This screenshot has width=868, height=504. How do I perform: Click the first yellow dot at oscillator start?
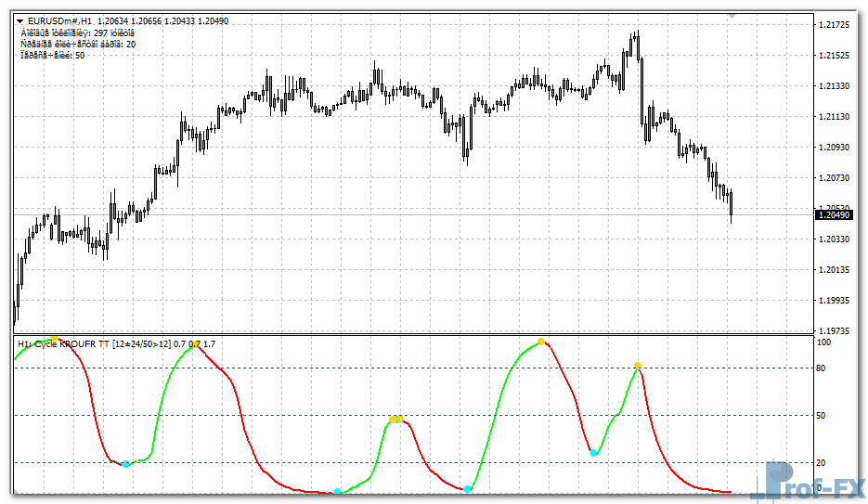(x=55, y=339)
